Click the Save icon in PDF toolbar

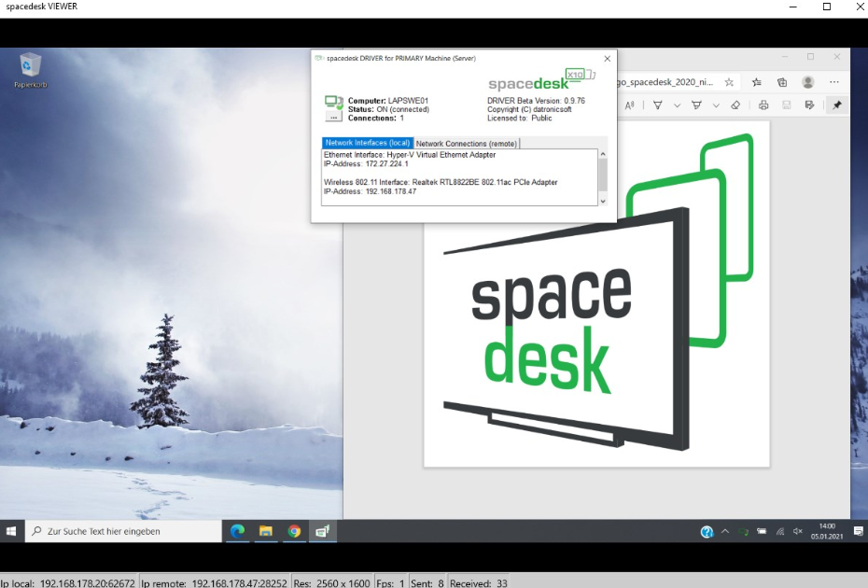point(786,105)
